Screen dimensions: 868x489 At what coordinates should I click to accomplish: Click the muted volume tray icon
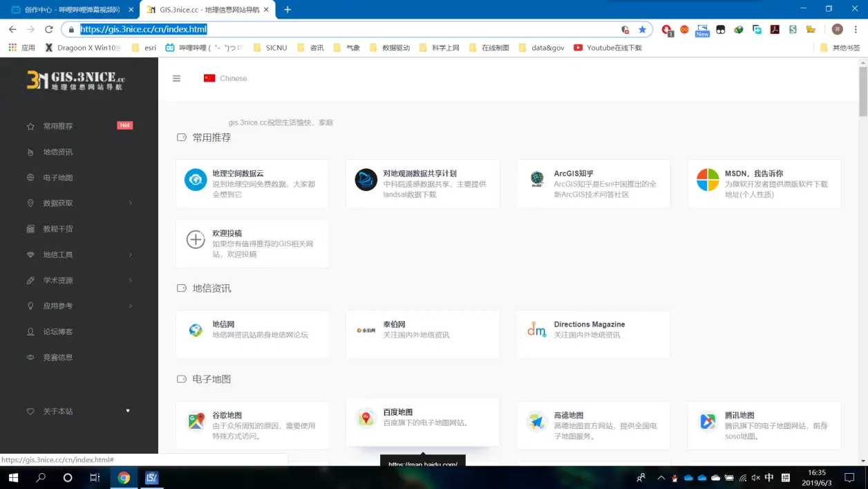(x=755, y=477)
